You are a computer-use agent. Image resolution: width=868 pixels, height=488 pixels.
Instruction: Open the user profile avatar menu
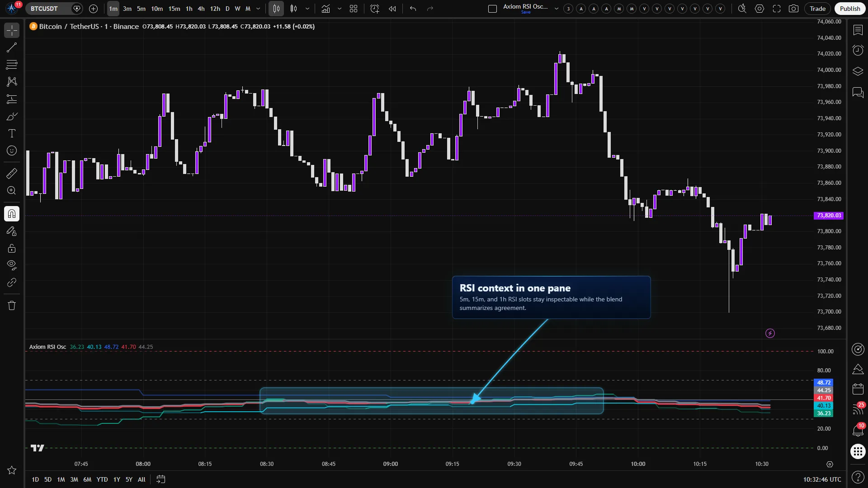[x=12, y=8]
